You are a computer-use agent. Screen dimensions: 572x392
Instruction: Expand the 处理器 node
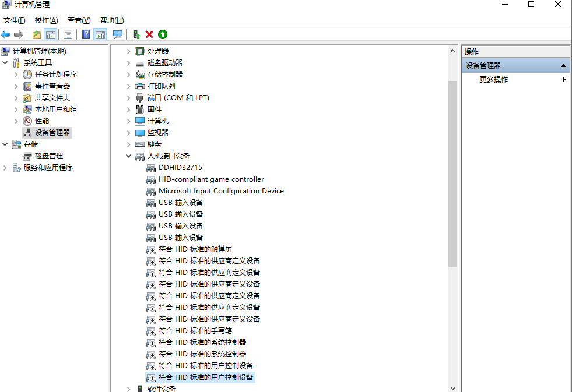pos(128,51)
